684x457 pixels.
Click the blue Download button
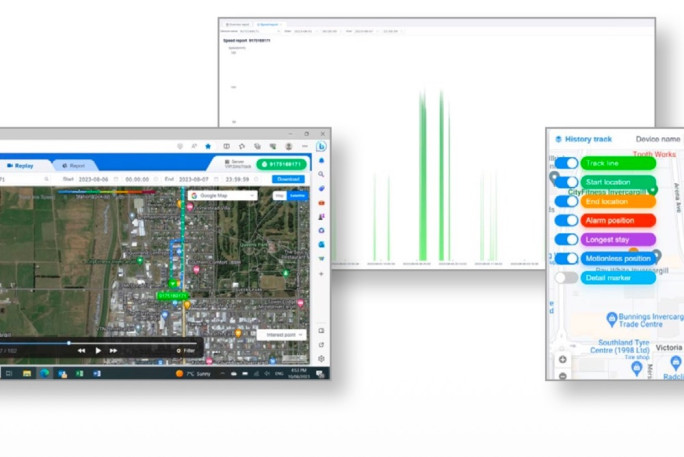(288, 179)
